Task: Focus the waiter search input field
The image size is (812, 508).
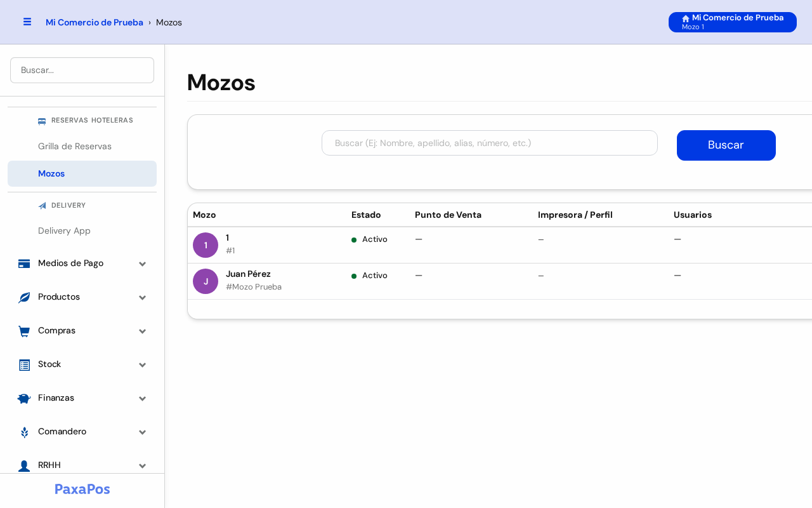Action: pos(489,143)
